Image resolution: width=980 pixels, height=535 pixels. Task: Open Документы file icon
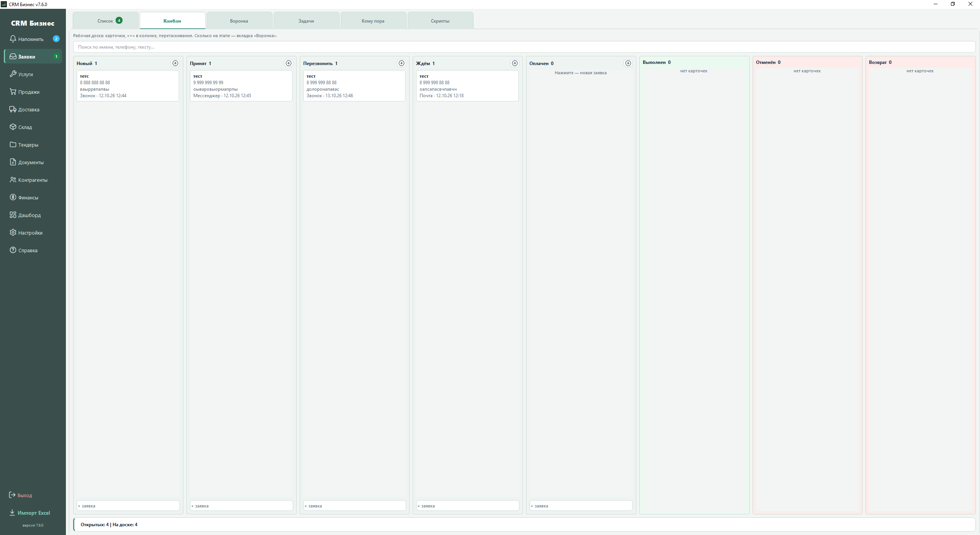pos(13,162)
